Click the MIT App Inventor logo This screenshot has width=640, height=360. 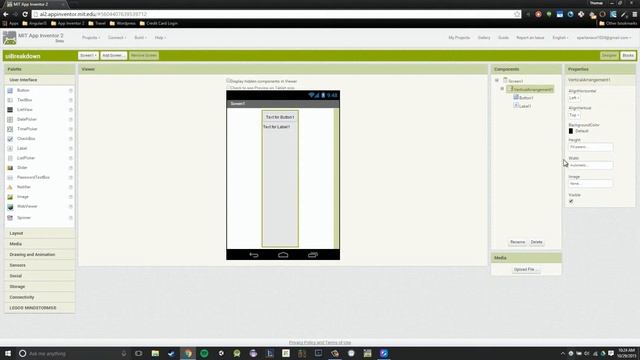(x=9, y=38)
